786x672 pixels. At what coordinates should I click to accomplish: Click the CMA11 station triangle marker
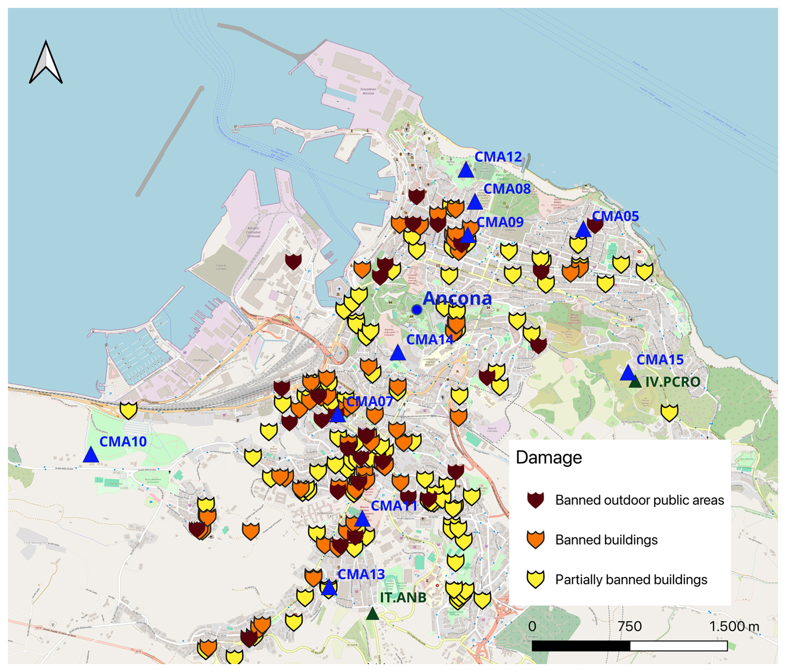(x=362, y=519)
